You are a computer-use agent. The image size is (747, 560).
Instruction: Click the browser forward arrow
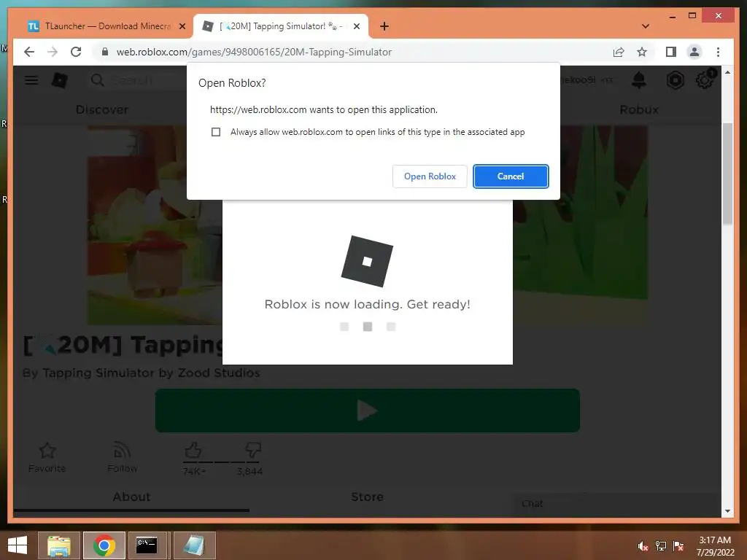pyautogui.click(x=53, y=52)
